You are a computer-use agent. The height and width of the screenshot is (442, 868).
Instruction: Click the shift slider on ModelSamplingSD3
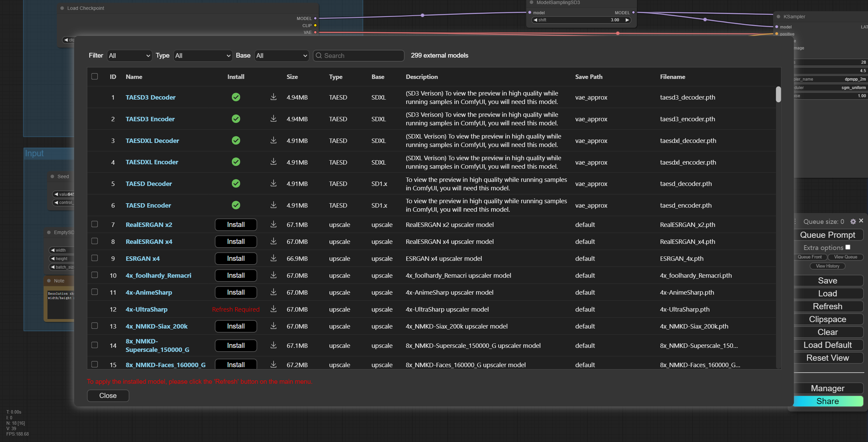[x=581, y=20]
